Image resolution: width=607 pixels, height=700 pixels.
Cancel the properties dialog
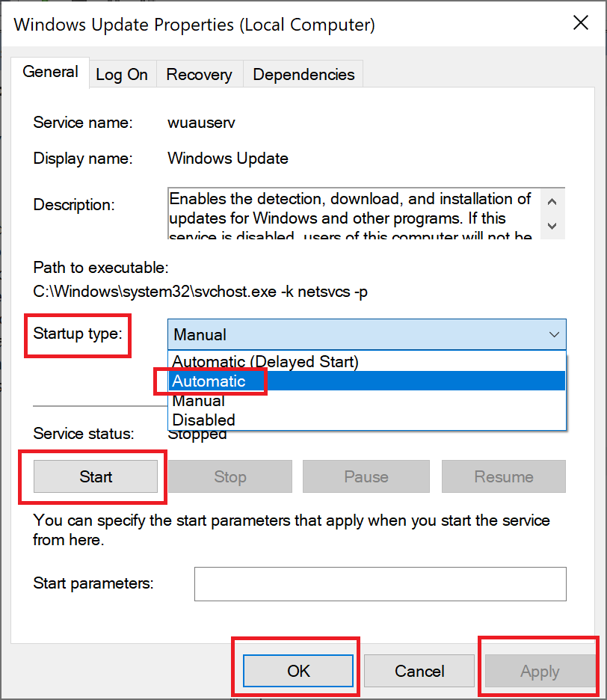419,671
